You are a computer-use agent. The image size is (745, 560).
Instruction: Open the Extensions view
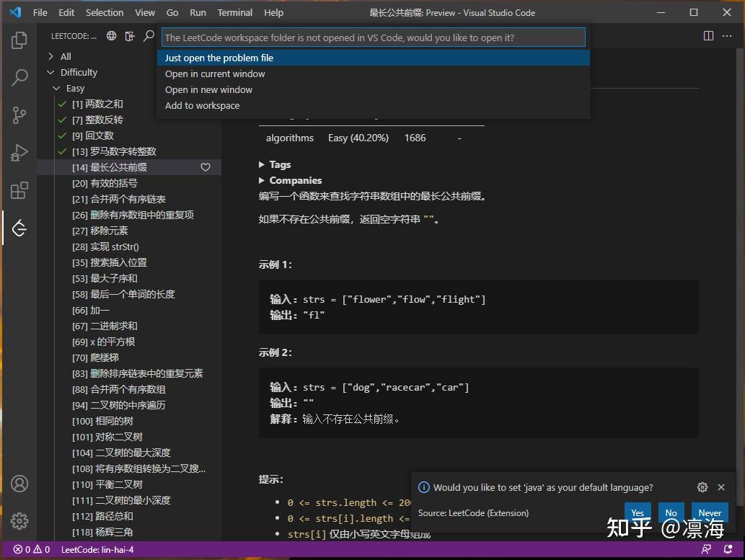coord(19,190)
